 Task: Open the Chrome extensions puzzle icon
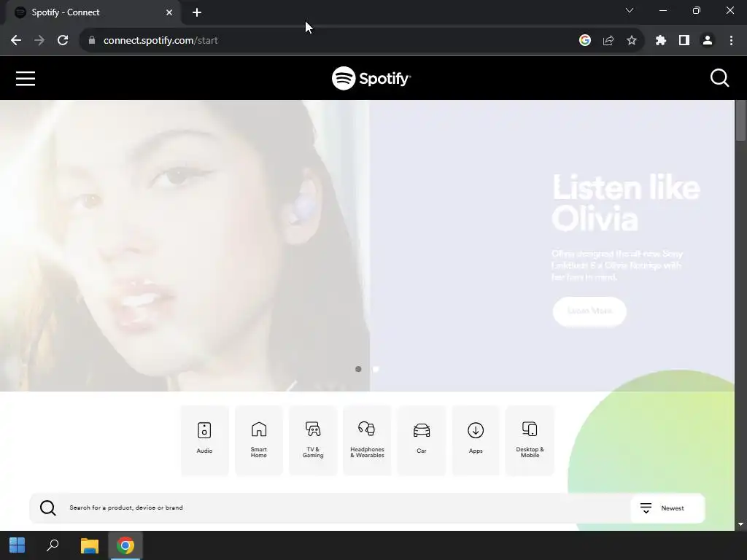click(660, 41)
